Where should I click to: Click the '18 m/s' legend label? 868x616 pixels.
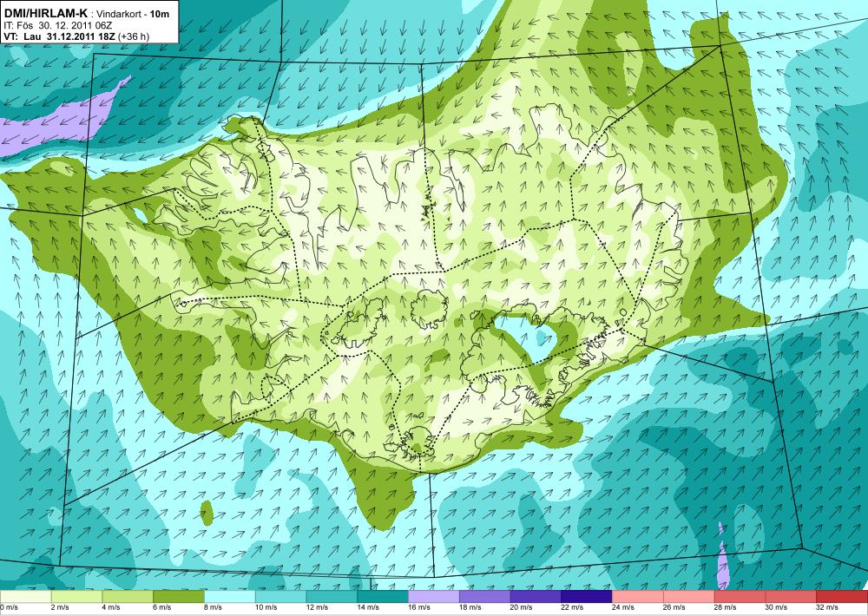point(468,607)
